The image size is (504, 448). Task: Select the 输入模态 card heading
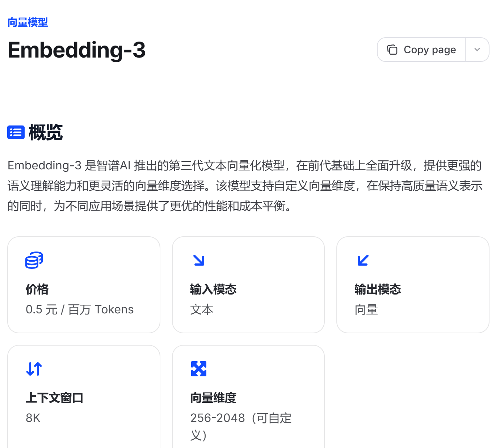click(x=213, y=289)
